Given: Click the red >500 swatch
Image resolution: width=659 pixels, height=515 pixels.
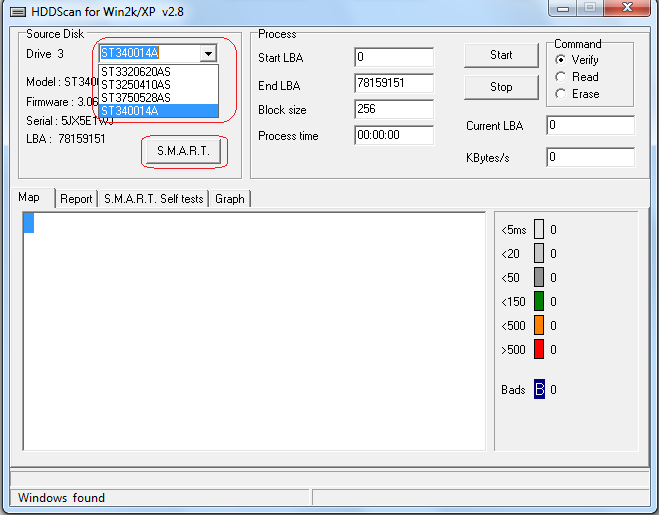Looking at the screenshot, I should [539, 349].
